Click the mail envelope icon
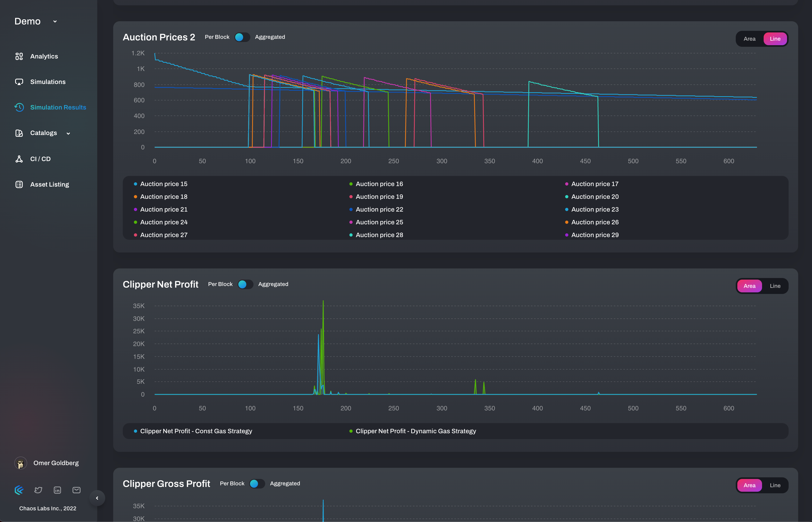The width and height of the screenshot is (812, 522). coord(77,490)
